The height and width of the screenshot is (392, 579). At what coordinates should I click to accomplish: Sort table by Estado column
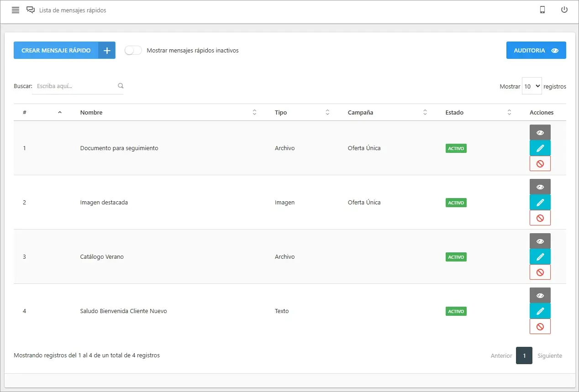pyautogui.click(x=509, y=113)
